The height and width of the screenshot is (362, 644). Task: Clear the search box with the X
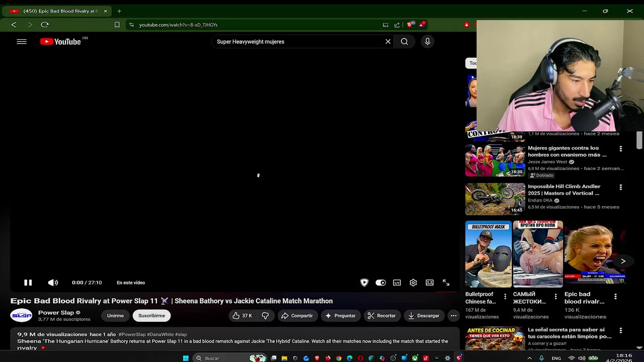click(388, 42)
